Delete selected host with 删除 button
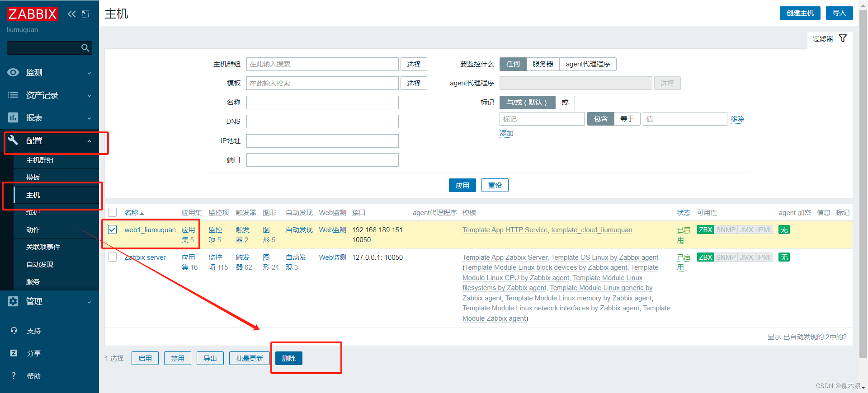 click(x=289, y=358)
